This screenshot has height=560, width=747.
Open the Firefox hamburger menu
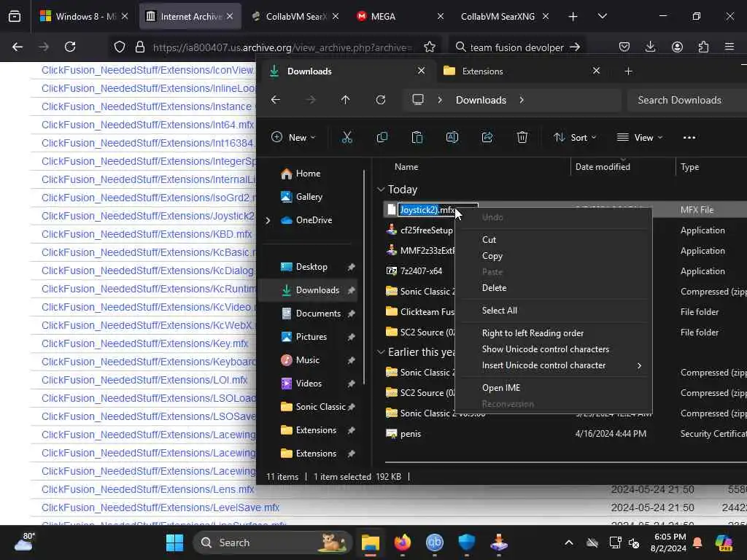tap(729, 47)
